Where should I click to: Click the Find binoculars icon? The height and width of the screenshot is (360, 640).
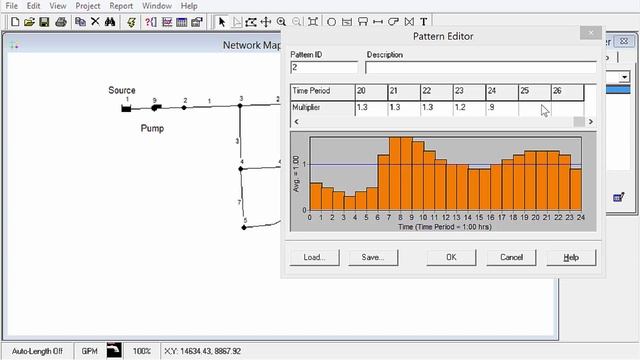(x=110, y=22)
